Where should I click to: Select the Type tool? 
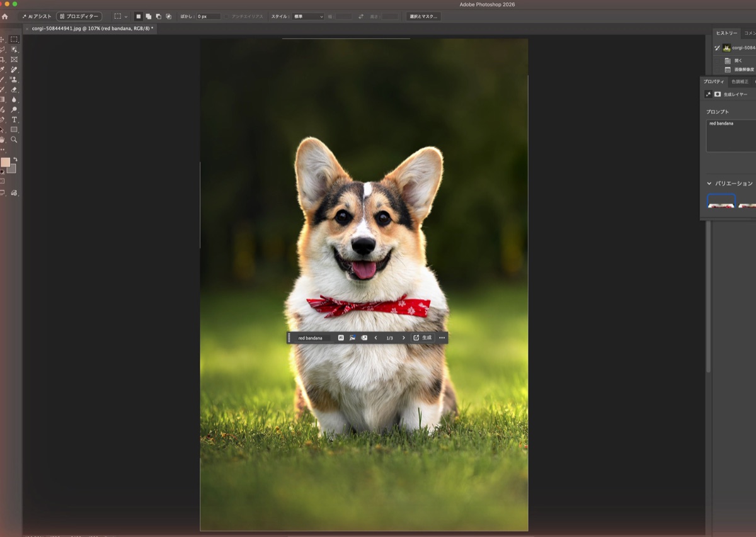[14, 120]
